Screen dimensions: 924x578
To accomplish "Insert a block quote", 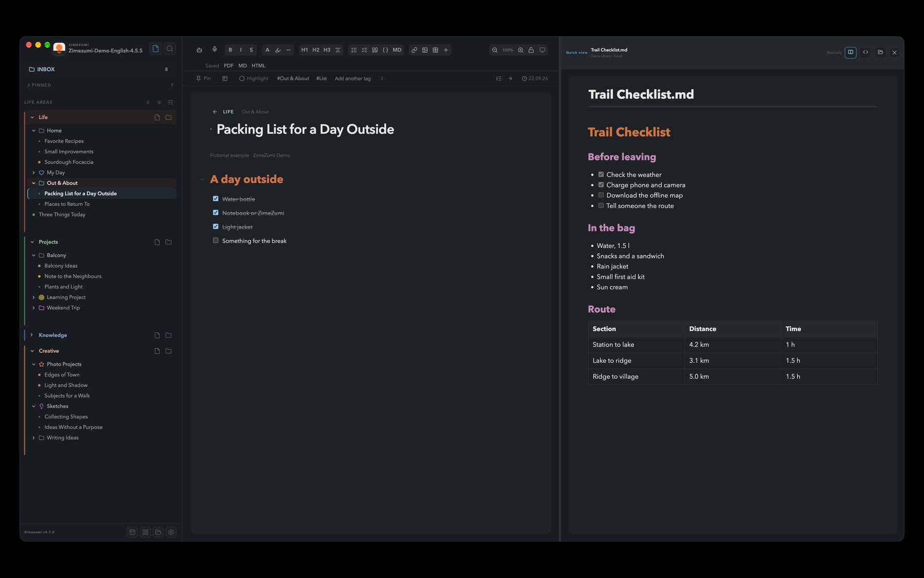I will [375, 50].
